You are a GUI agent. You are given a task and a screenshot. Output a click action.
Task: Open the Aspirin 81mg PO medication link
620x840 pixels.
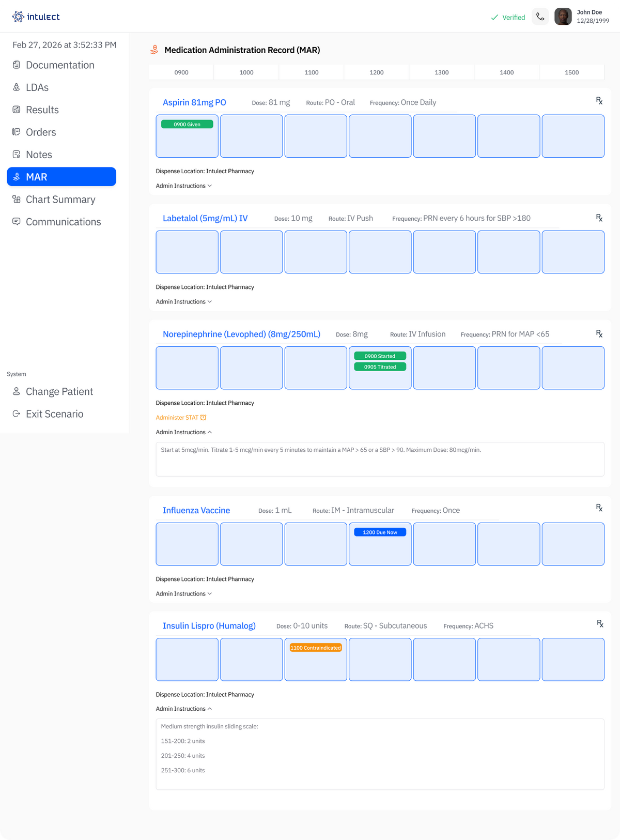(x=194, y=102)
